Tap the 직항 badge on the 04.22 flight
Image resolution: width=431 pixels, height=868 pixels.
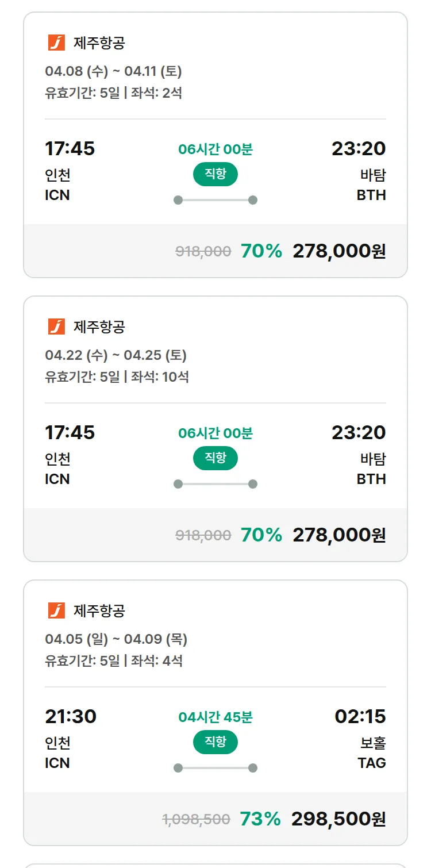pyautogui.click(x=215, y=458)
